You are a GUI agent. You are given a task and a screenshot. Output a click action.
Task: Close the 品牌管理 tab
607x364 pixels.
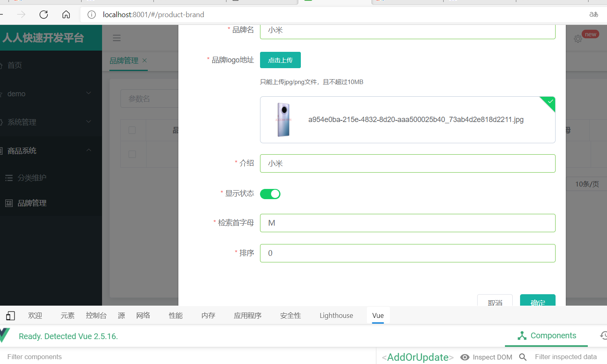(x=145, y=60)
